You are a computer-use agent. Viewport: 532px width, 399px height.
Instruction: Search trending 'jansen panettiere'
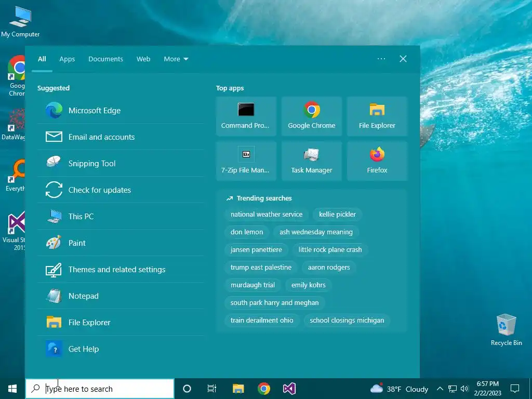tap(256, 250)
